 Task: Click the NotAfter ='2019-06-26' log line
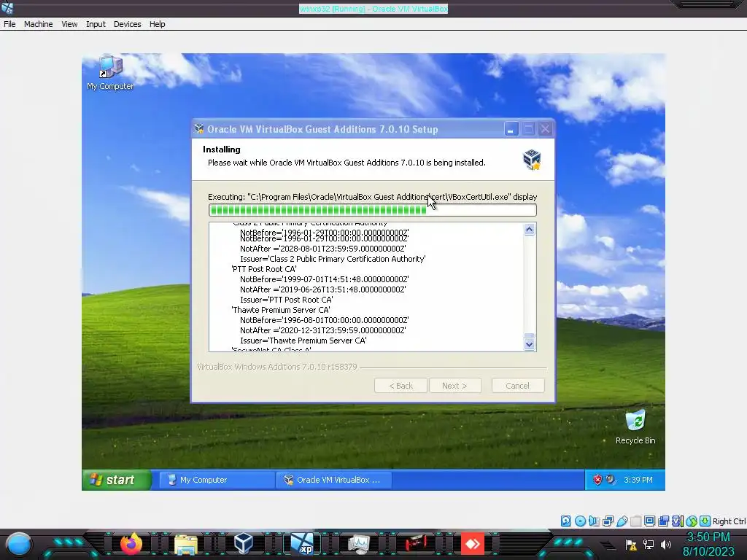pos(322,289)
